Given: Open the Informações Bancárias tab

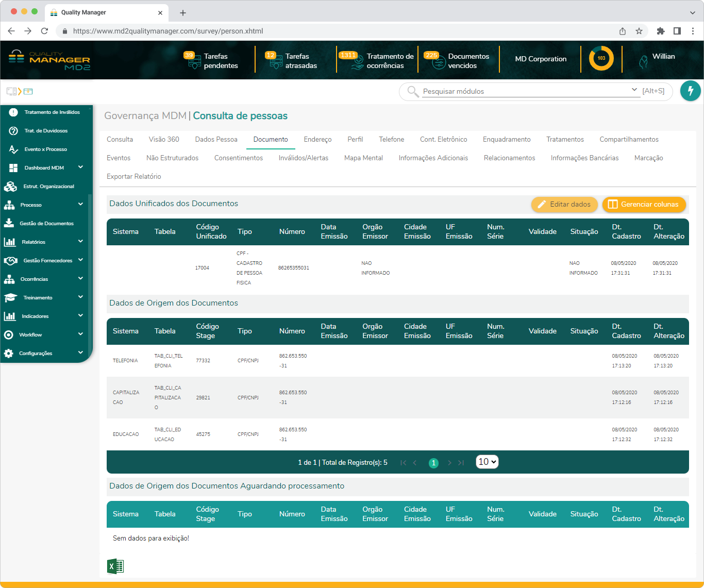Looking at the screenshot, I should click(x=584, y=158).
